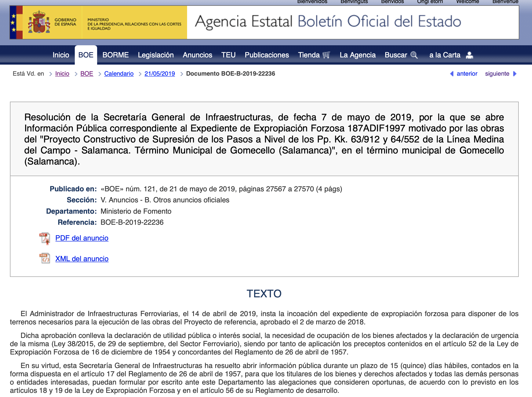The width and height of the screenshot is (532, 397).
Task: Click the Sección label
Action: click(82, 200)
